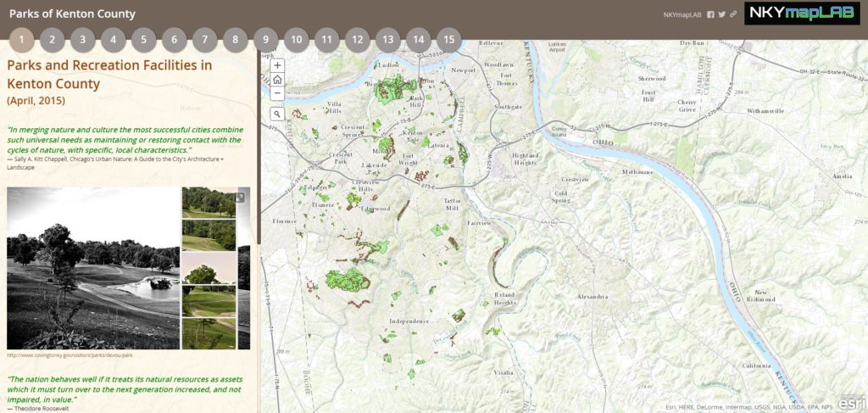The width and height of the screenshot is (868, 413).
Task: Go to story section 15
Action: point(448,40)
